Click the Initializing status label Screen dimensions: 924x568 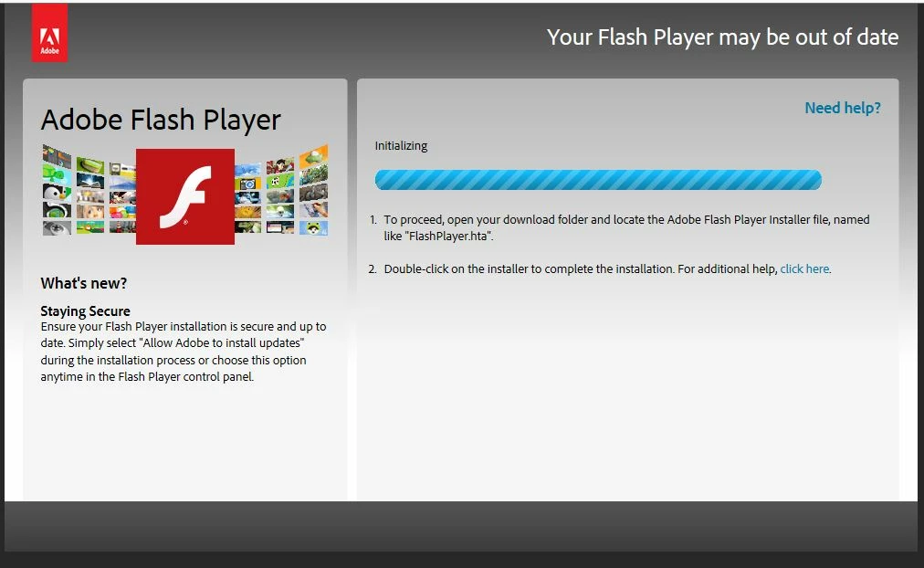[x=401, y=145]
